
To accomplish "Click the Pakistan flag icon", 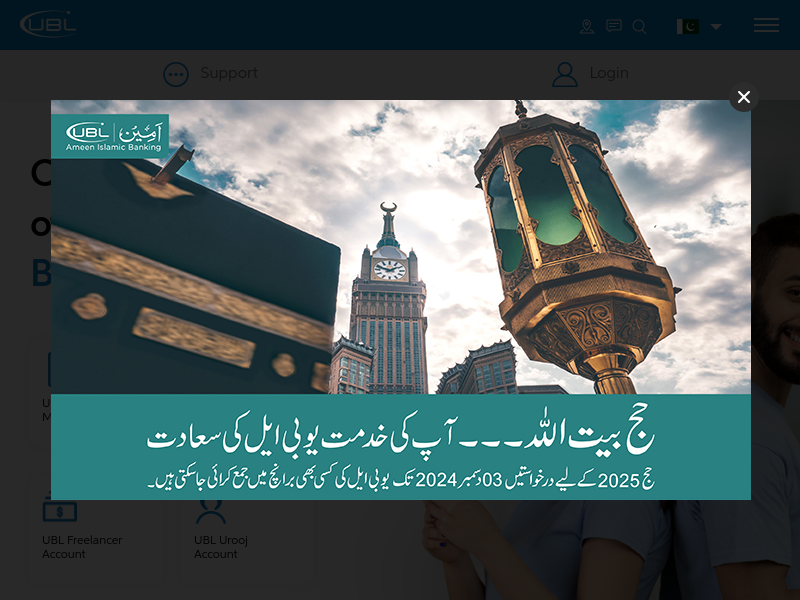I will point(688,26).
